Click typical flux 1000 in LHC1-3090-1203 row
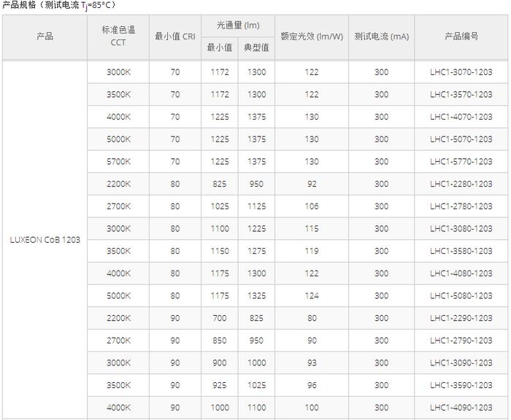This screenshot has height=420, width=511. [256, 362]
